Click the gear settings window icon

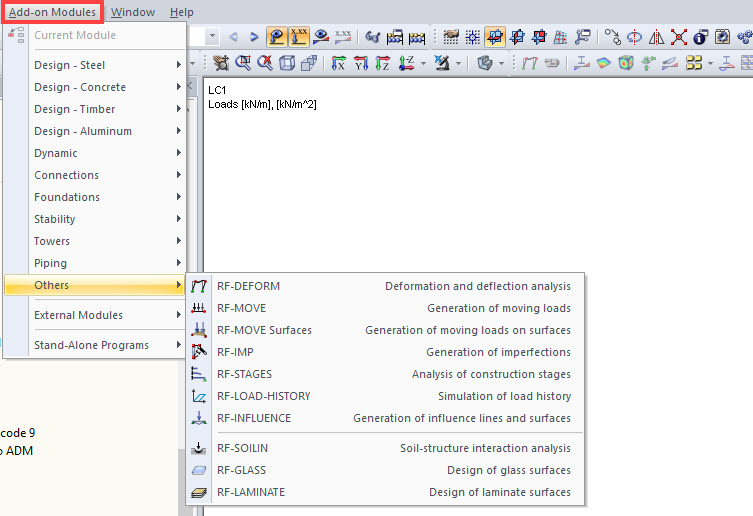(722, 37)
